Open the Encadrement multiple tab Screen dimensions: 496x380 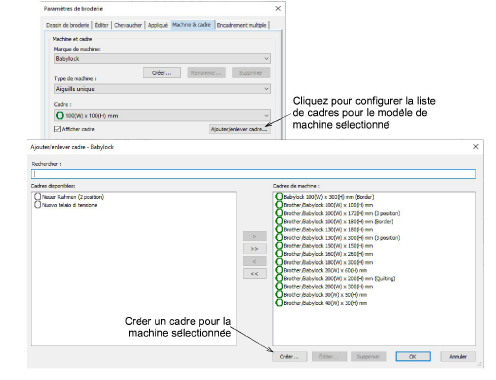point(242,25)
